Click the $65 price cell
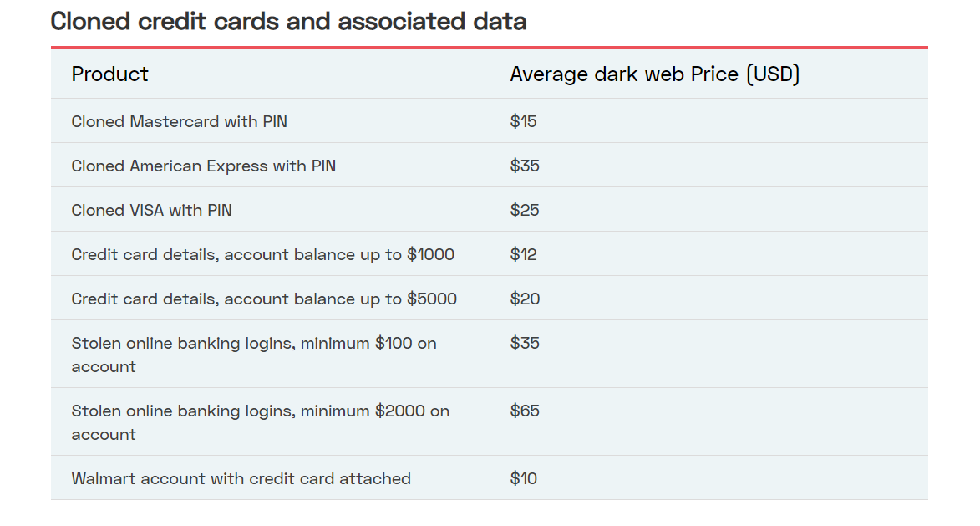The image size is (980, 526). tap(525, 411)
